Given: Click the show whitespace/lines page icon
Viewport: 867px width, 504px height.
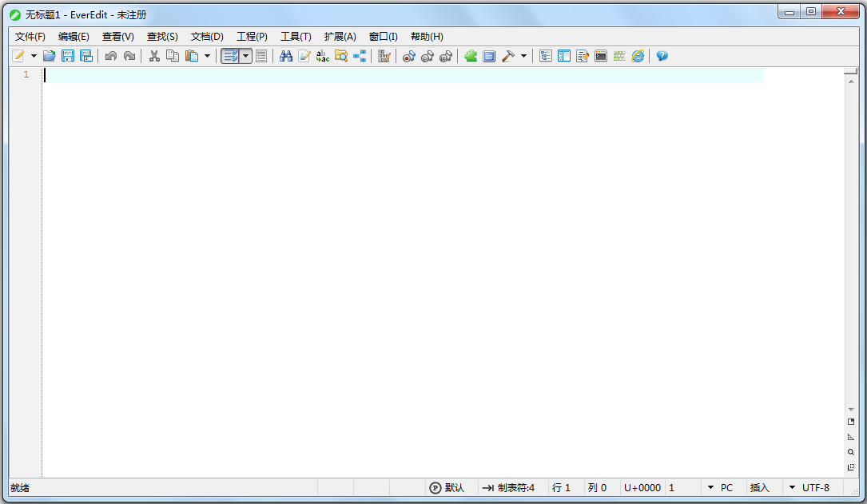Looking at the screenshot, I should coord(261,56).
